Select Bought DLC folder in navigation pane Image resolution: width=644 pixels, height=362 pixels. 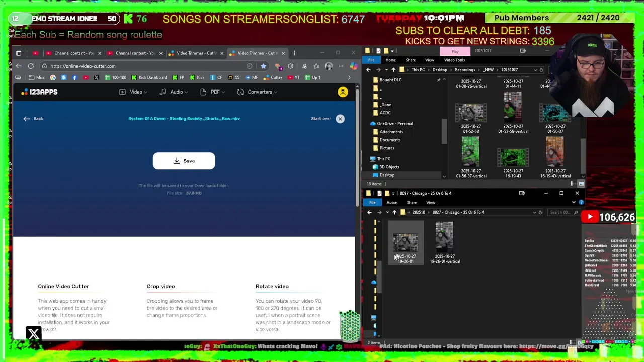[386, 80]
